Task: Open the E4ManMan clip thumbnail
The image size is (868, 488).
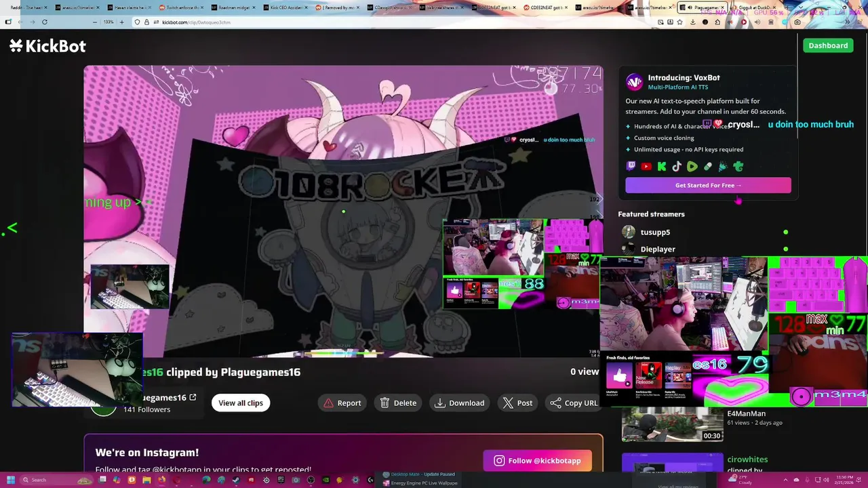Action: tap(673, 425)
